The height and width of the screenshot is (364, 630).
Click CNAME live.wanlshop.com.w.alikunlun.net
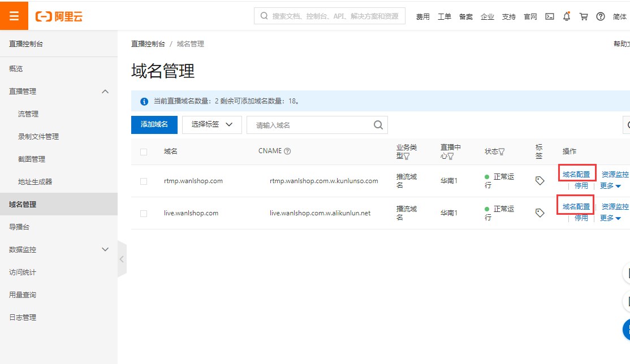(320, 213)
